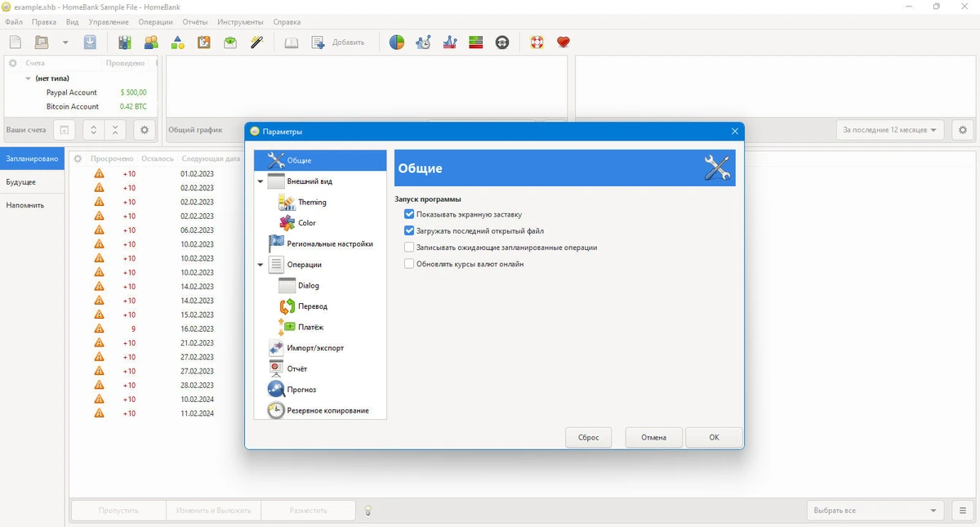Screen dimensions: 980x527
Task: Open the Отчёты menu
Action: (x=194, y=22)
